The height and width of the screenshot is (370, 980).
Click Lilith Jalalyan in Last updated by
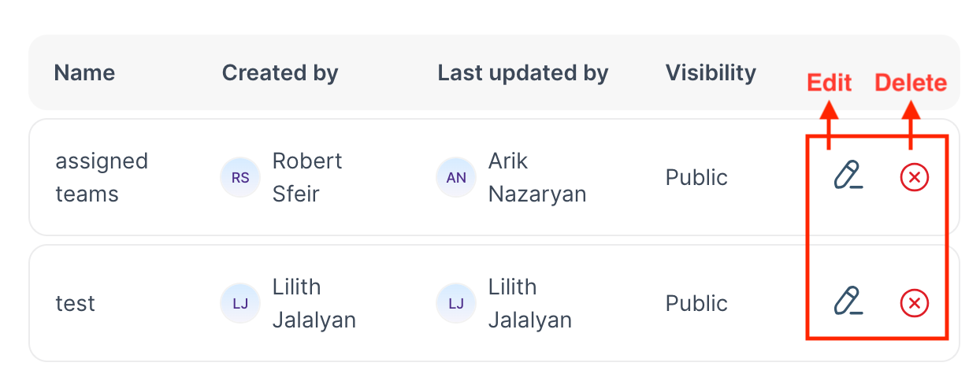530,303
